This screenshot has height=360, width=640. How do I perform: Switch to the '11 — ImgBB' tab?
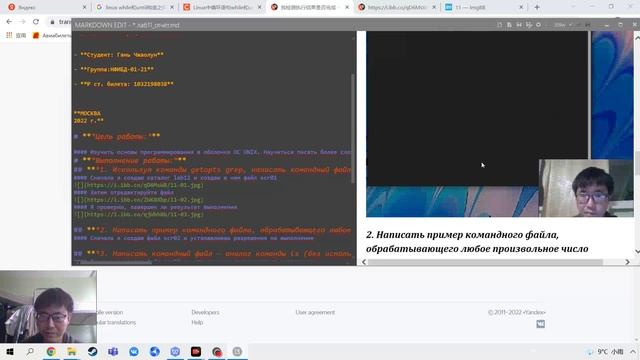(484, 7)
